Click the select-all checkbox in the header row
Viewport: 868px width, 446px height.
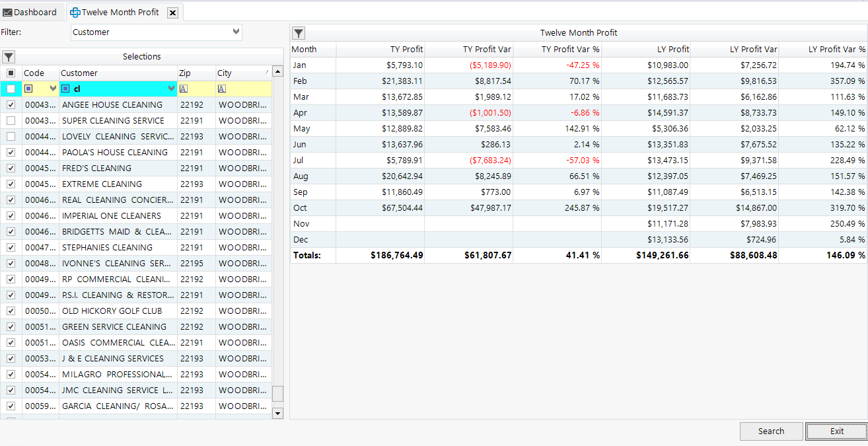pos(11,73)
